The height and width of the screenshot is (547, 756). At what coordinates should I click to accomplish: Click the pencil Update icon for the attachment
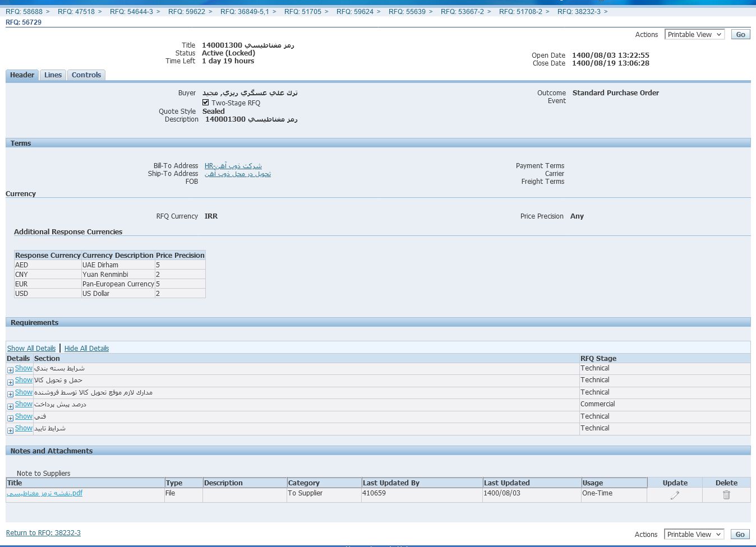coord(675,495)
